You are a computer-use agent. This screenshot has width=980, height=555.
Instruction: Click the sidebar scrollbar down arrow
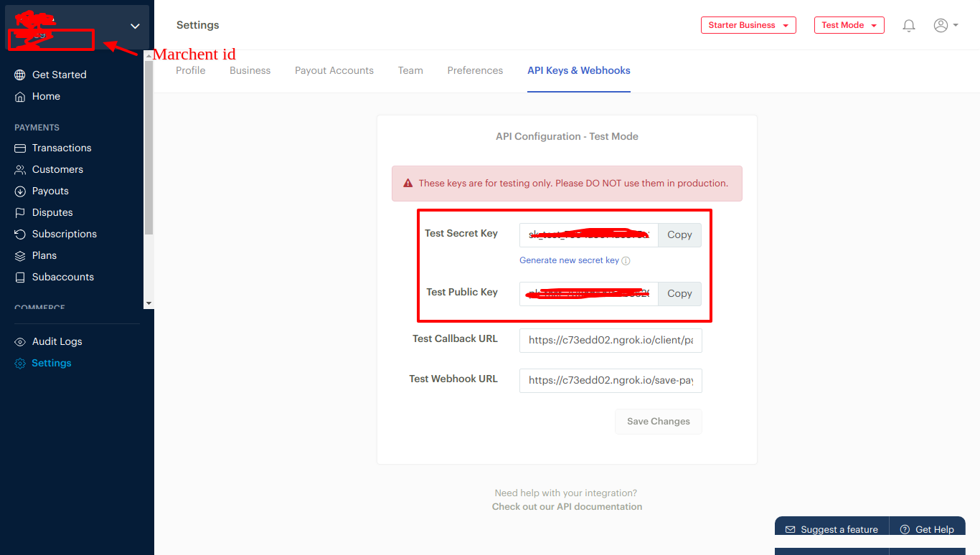pyautogui.click(x=149, y=304)
